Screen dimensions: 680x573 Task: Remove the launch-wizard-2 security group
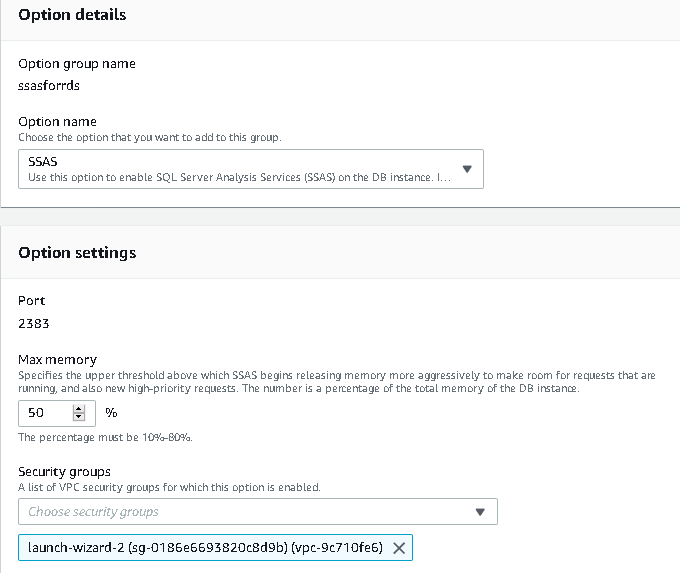[398, 548]
